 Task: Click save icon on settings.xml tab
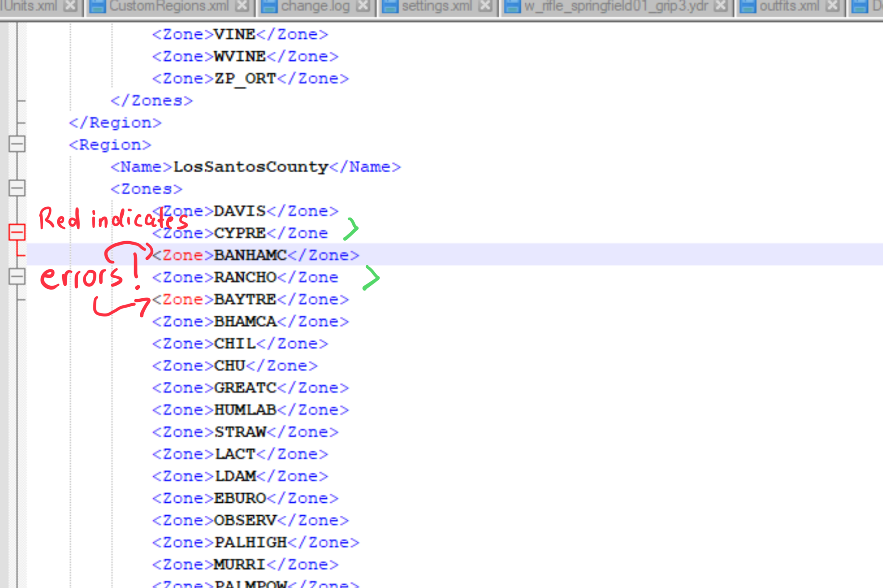point(389,6)
